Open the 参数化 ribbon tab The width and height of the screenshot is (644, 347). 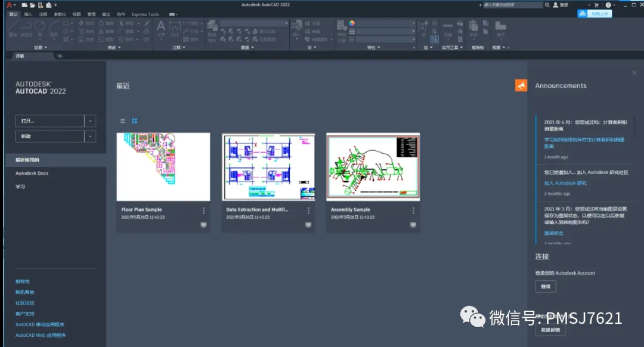point(60,14)
